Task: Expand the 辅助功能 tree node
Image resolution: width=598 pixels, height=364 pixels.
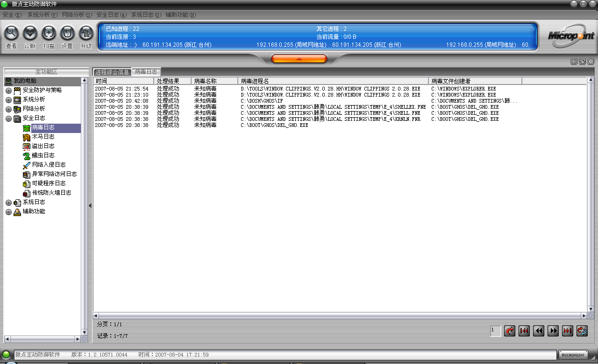Action: click(x=9, y=212)
